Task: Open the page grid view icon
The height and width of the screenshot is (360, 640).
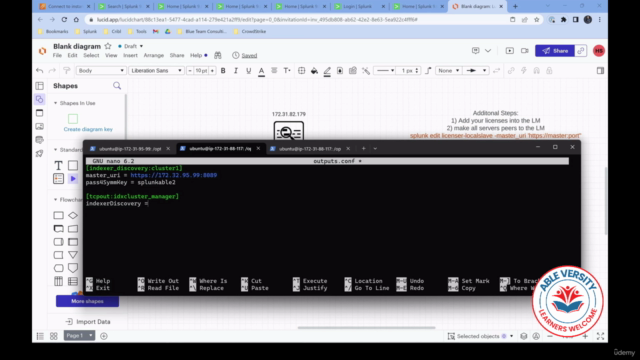Action: [53, 336]
